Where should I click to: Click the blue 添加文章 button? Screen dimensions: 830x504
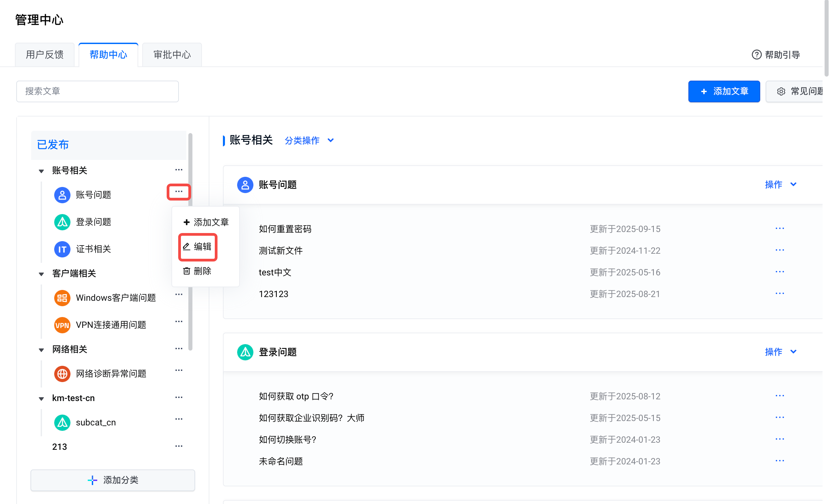(724, 91)
